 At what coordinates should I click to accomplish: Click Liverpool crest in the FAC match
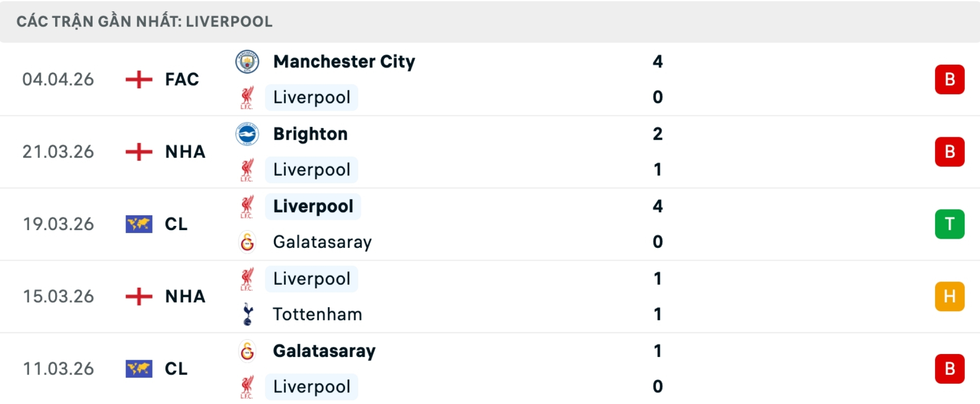(x=247, y=97)
